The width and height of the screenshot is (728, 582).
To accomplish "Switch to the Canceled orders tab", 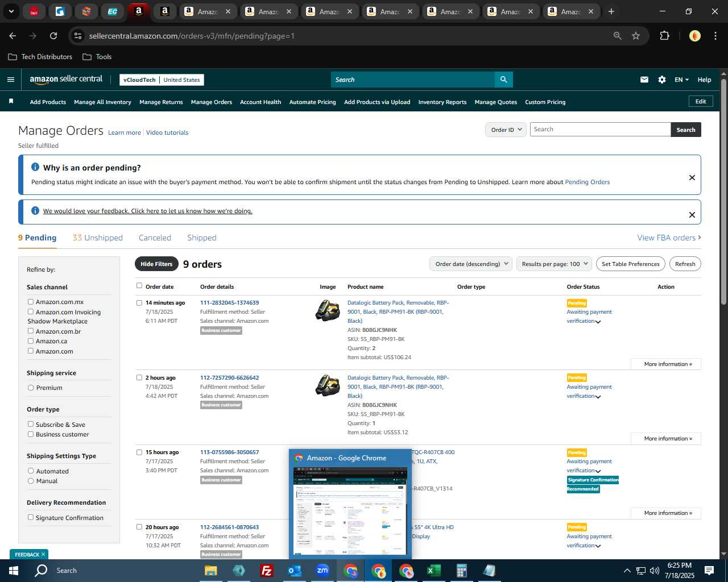I will click(x=155, y=238).
